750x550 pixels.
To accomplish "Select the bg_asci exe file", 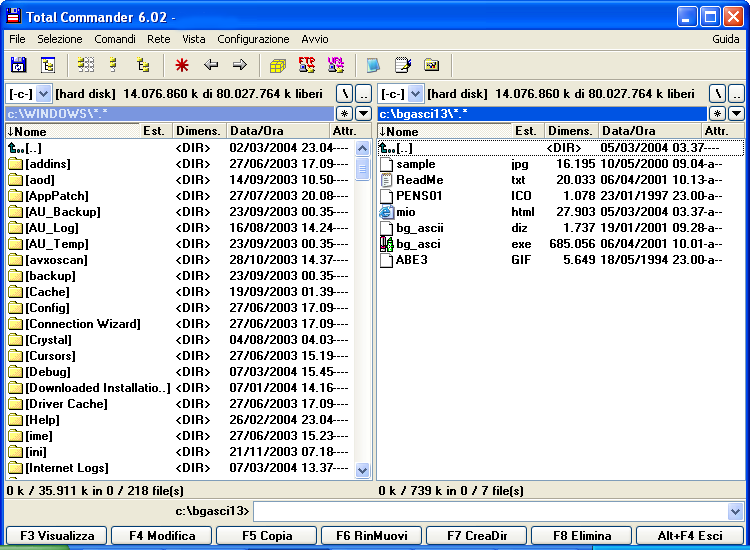I will (x=420, y=244).
